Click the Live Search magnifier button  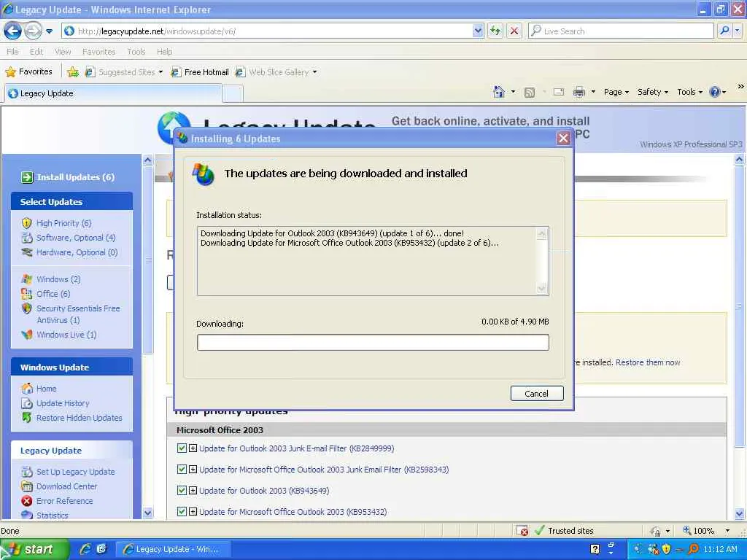(x=724, y=31)
